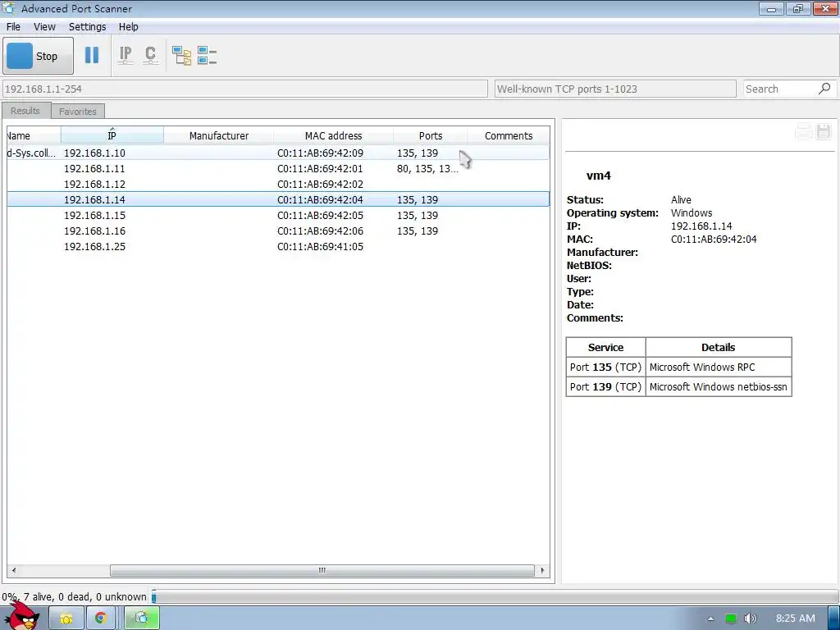Click ports cell "80, 135, 13..."
The height and width of the screenshot is (630, 840).
[x=427, y=168]
